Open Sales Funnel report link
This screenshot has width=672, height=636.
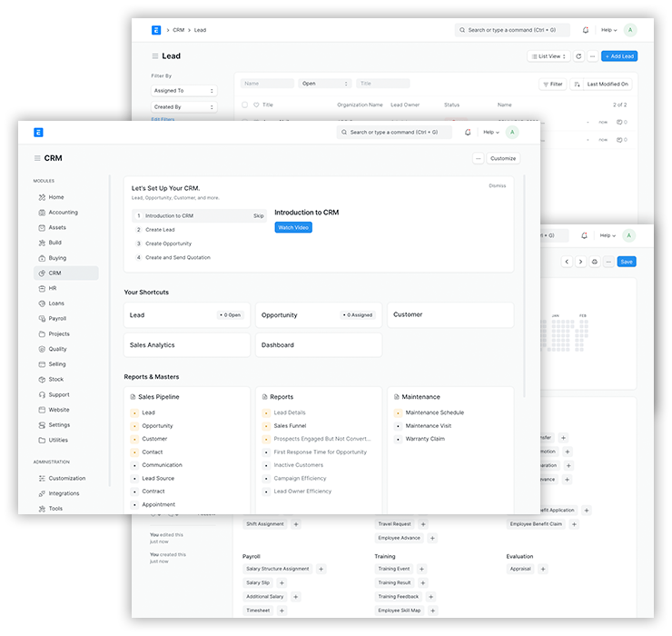click(290, 426)
